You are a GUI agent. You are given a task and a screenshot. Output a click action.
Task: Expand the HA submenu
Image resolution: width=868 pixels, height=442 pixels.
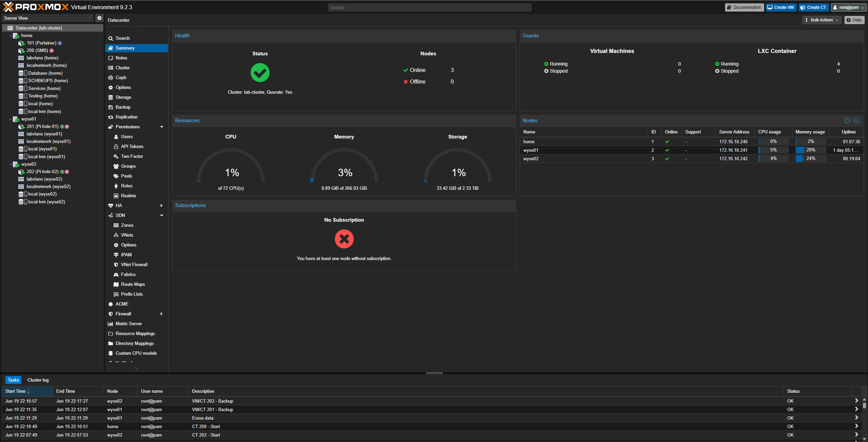pyautogui.click(x=162, y=205)
